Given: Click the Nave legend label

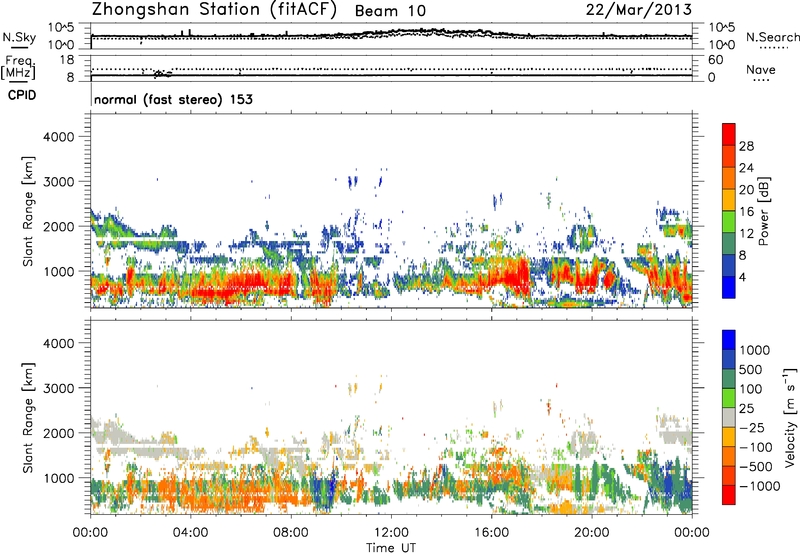Looking at the screenshot, I should pos(761,69).
